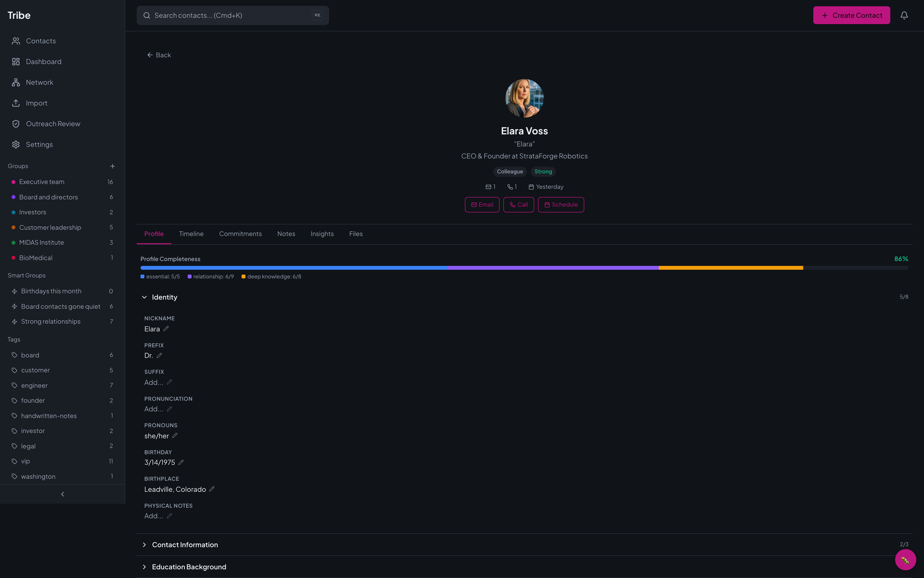Click the Create Contact button
Image resolution: width=924 pixels, height=578 pixels.
(x=852, y=15)
